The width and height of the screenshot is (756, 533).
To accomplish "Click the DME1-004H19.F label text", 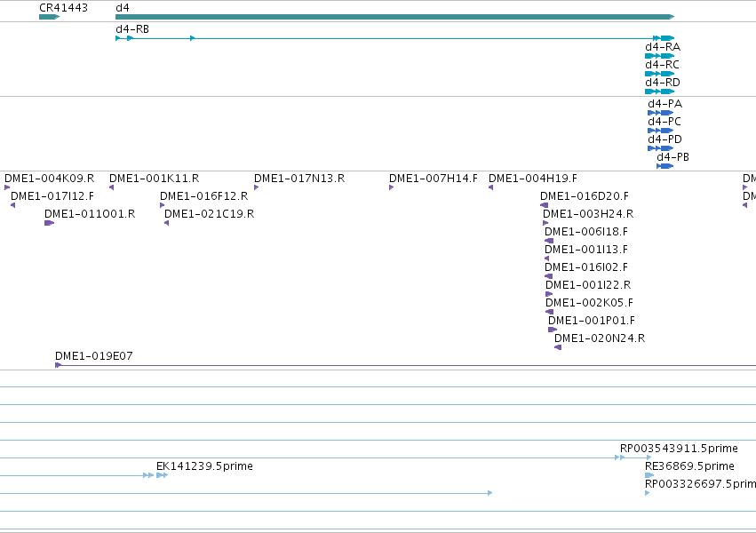I will 533,179.
